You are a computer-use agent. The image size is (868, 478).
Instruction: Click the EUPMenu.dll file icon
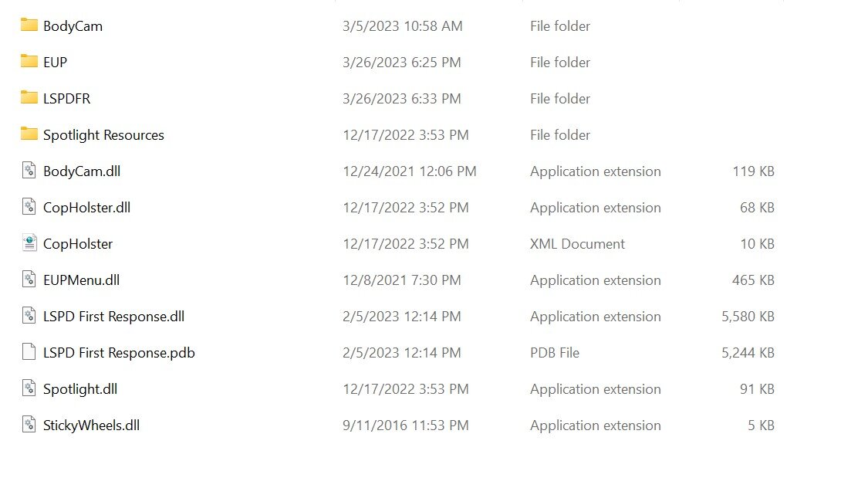coord(29,280)
